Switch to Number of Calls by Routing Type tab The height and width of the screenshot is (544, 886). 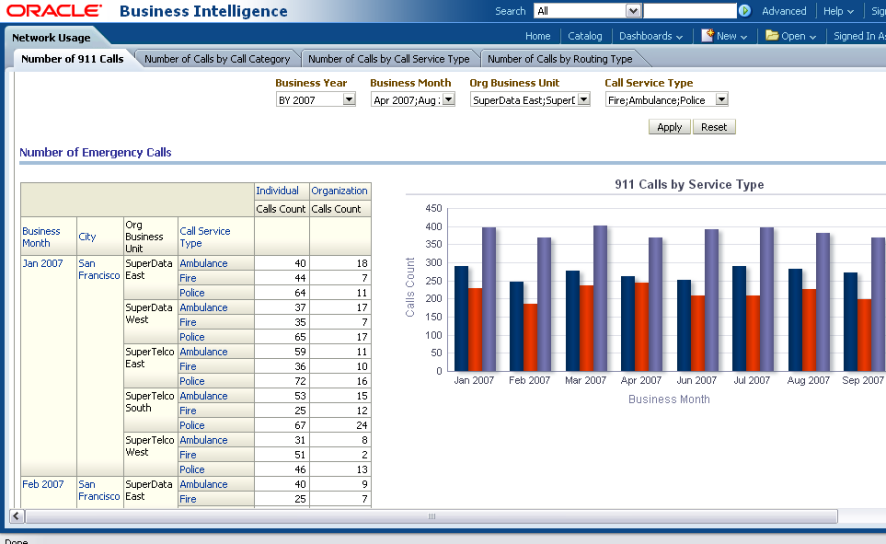[560, 59]
